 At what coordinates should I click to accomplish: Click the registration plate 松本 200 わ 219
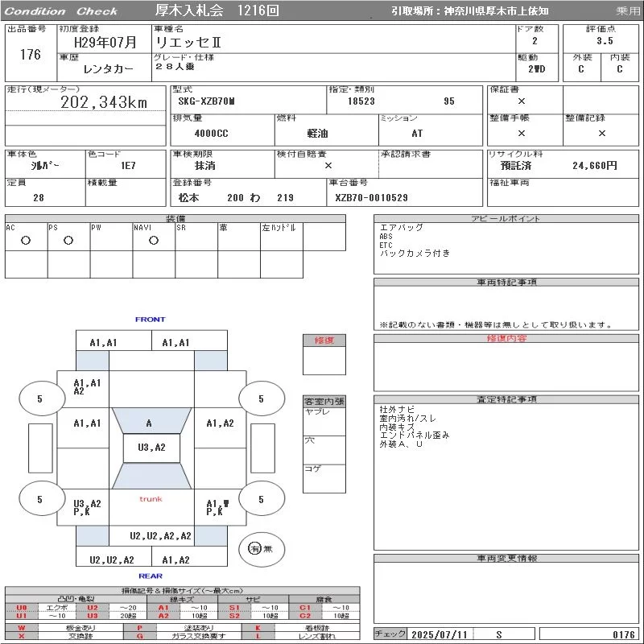coord(236,197)
